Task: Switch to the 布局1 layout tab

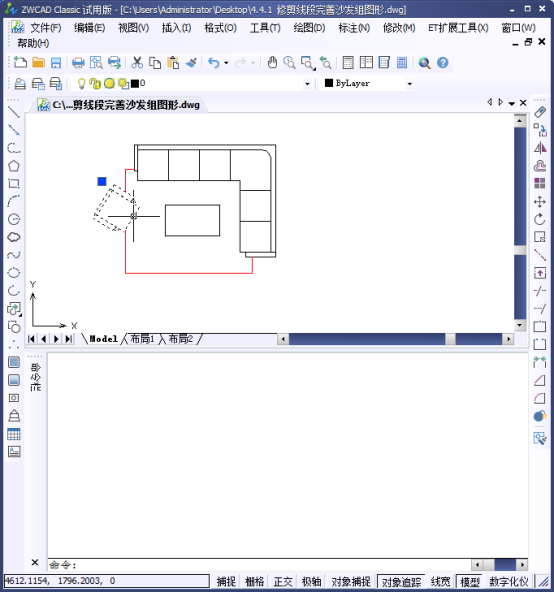Action: pyautogui.click(x=142, y=339)
